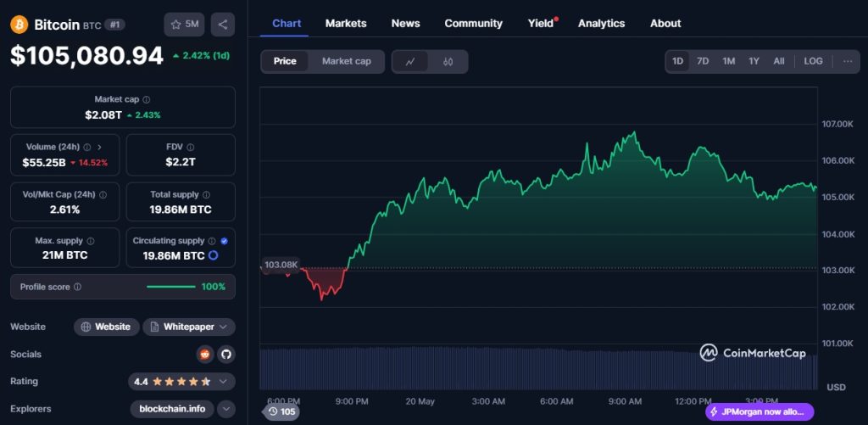Click the $55.25B volume value
Screen dimensions: 868x425
(x=44, y=163)
